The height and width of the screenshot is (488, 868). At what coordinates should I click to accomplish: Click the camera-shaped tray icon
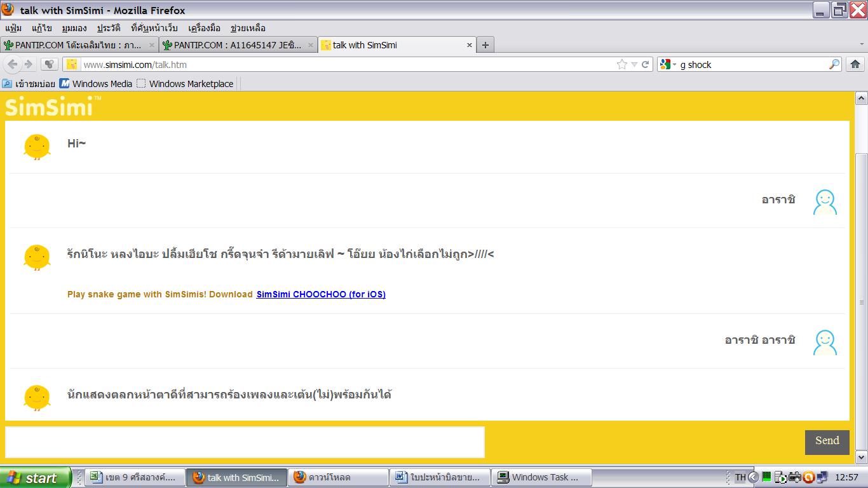click(795, 477)
